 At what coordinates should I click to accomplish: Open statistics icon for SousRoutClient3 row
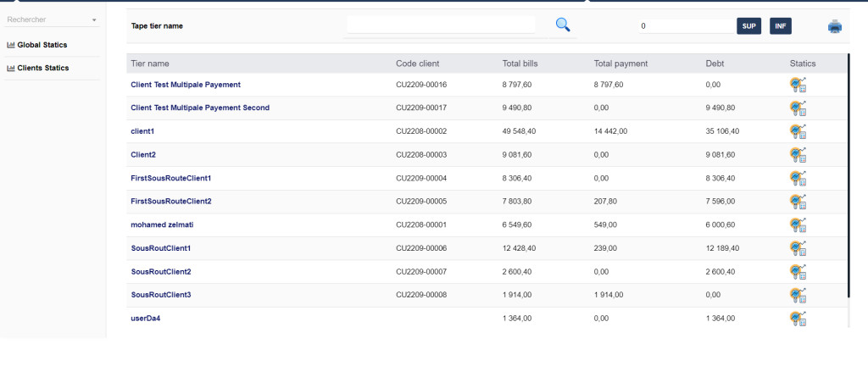pyautogui.click(x=798, y=295)
